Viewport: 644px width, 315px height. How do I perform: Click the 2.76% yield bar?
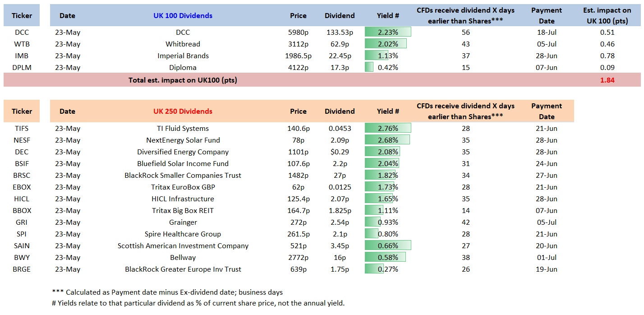(388, 128)
